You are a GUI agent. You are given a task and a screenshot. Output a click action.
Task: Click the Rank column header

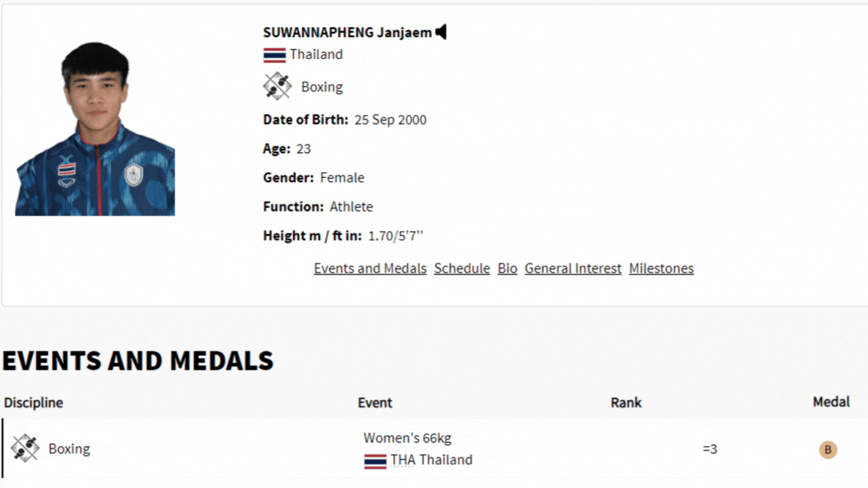626,403
